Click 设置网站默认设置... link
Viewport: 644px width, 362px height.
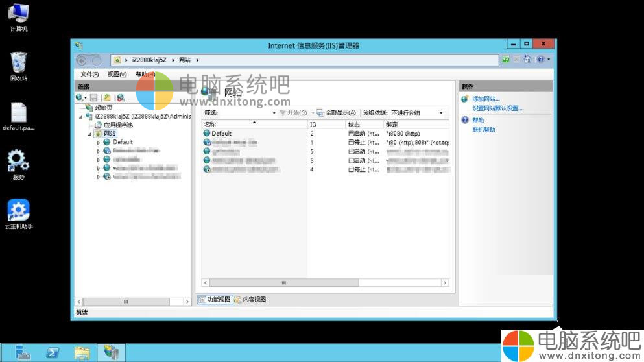497,108
